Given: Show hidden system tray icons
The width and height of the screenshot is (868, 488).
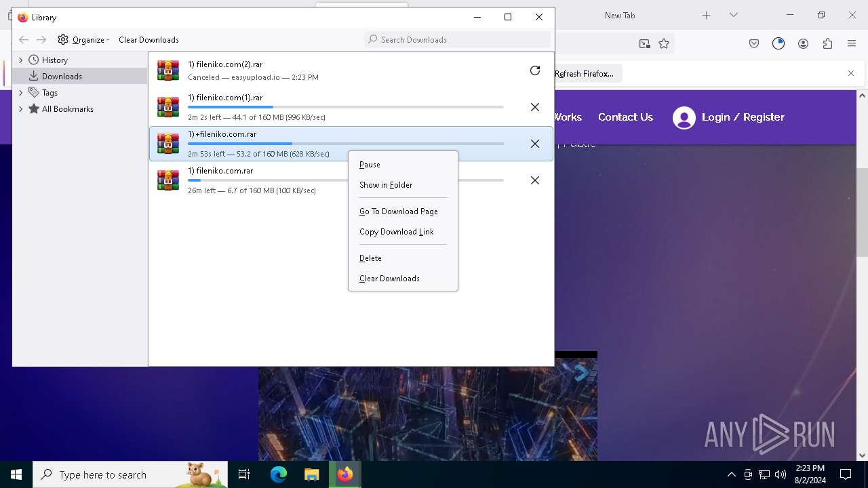Looking at the screenshot, I should pos(731,474).
